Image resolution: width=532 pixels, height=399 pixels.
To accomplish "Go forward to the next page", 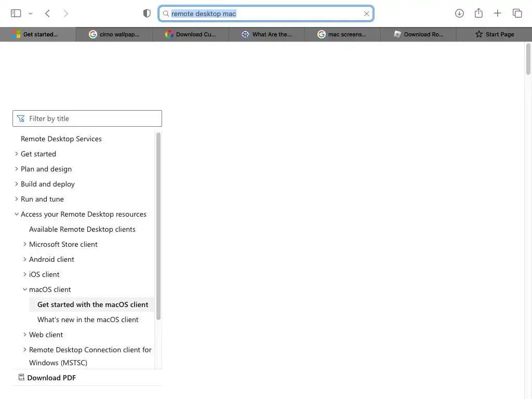I will click(66, 13).
